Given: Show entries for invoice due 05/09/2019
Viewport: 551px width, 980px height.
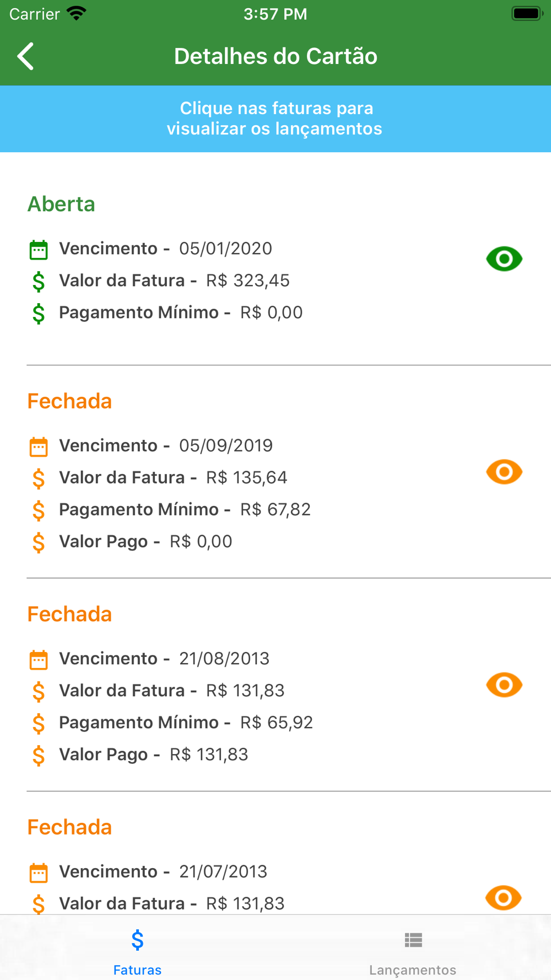Looking at the screenshot, I should click(x=504, y=472).
